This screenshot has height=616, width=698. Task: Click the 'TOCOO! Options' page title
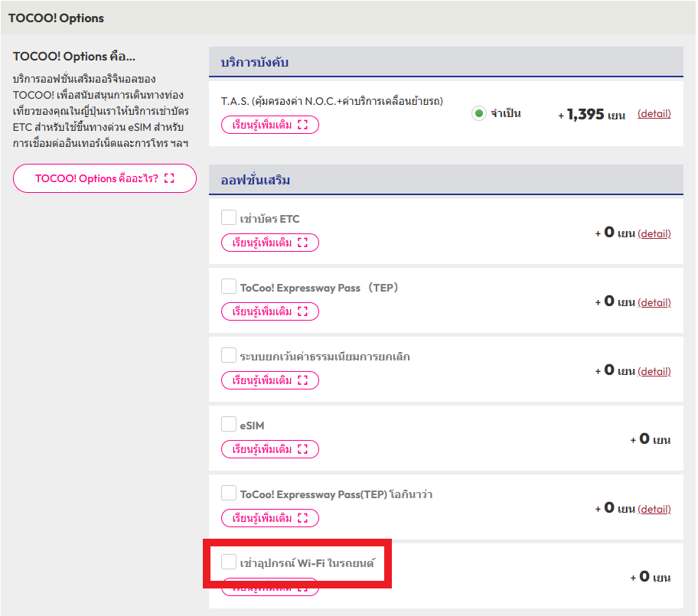click(56, 18)
